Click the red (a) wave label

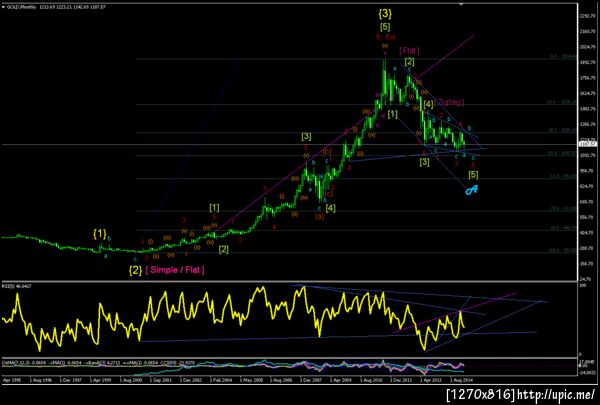click(320, 216)
